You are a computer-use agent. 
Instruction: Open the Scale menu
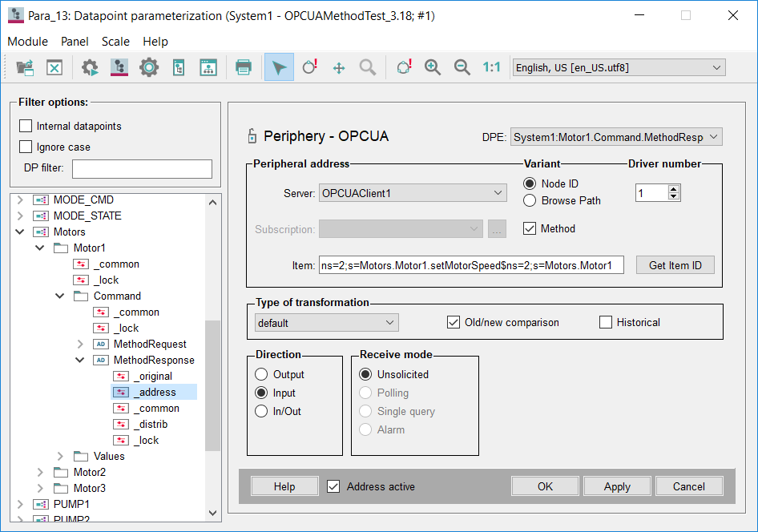[x=115, y=42]
